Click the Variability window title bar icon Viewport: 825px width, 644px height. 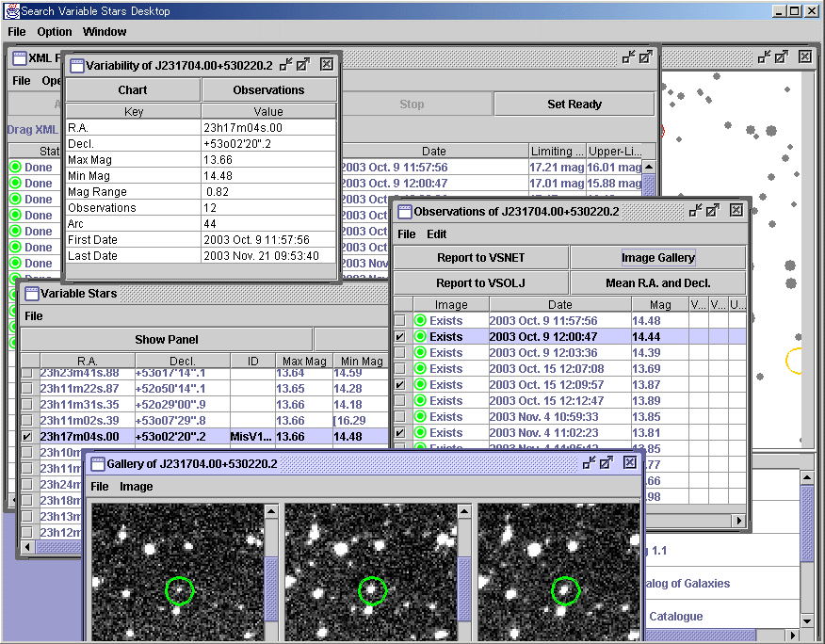(77, 65)
